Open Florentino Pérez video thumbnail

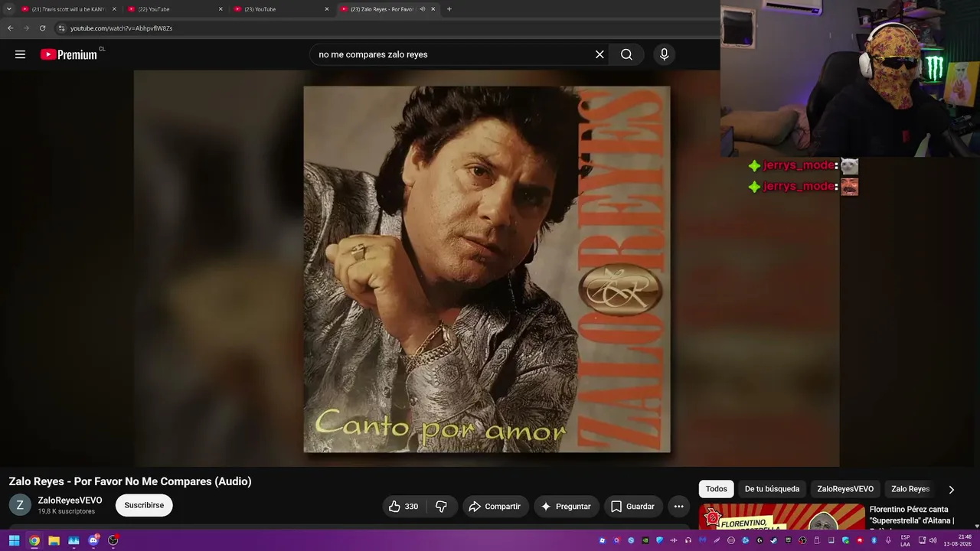click(x=782, y=517)
